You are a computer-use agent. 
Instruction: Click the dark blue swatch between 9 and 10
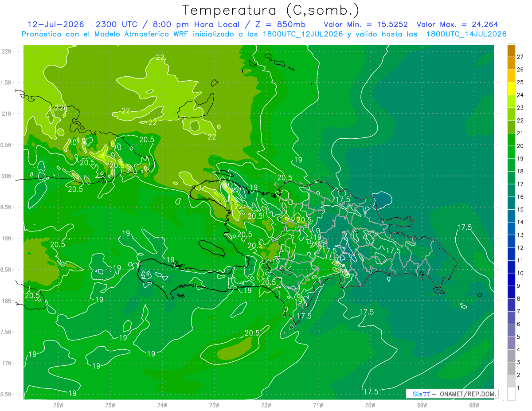(x=511, y=280)
